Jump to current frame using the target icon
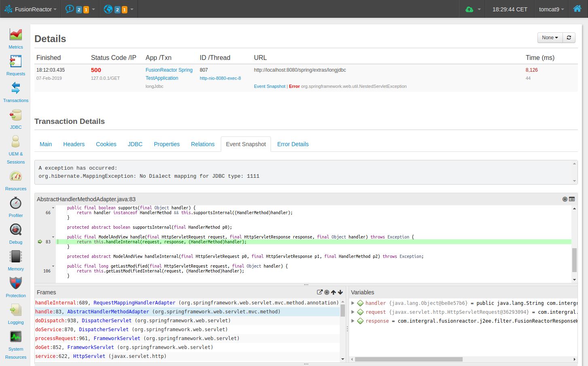The width and height of the screenshot is (588, 366). pyautogui.click(x=327, y=292)
